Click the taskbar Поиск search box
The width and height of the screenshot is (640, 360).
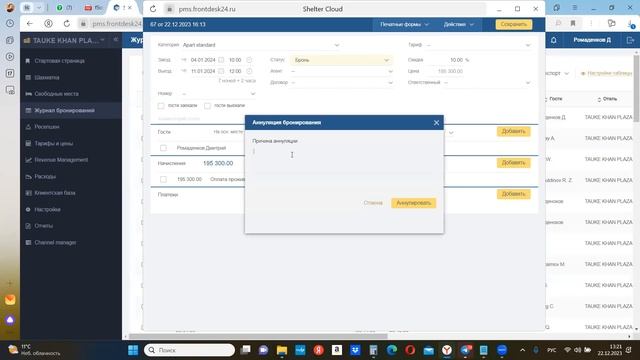(190, 350)
